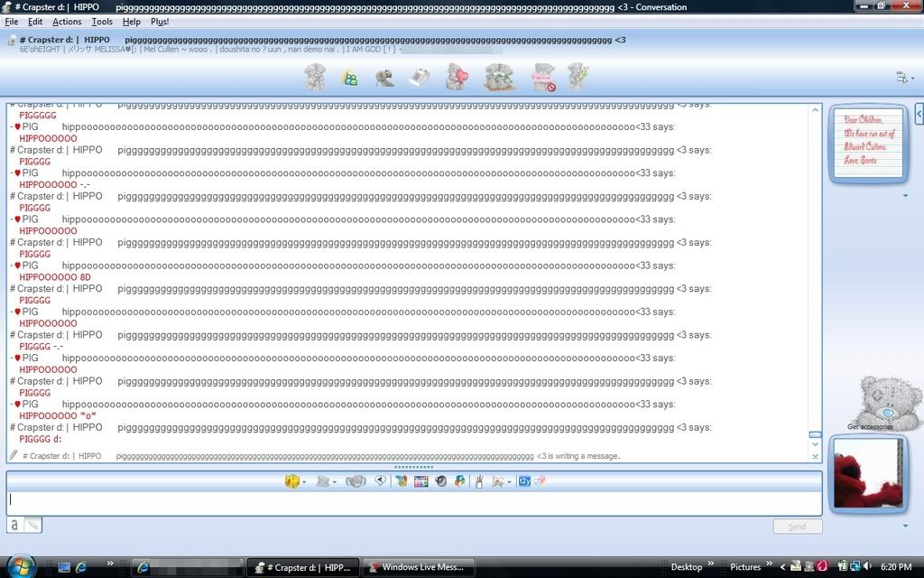Open the Tools menu

click(102, 22)
